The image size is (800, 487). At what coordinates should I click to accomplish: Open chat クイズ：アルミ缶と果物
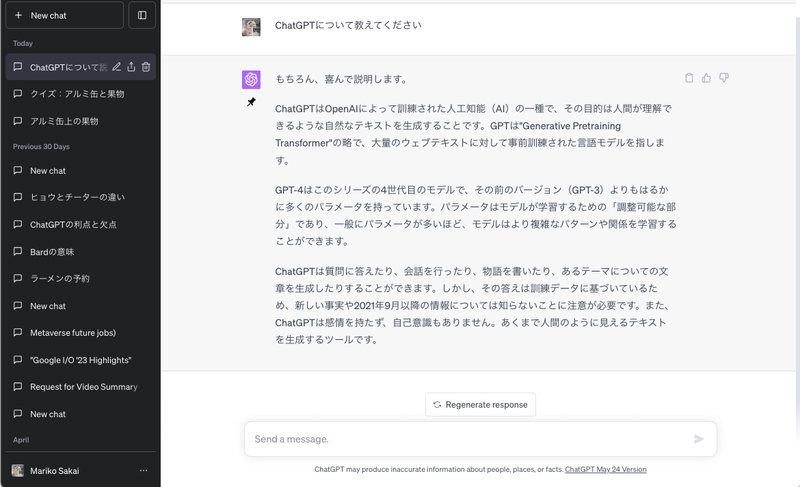tap(81, 94)
